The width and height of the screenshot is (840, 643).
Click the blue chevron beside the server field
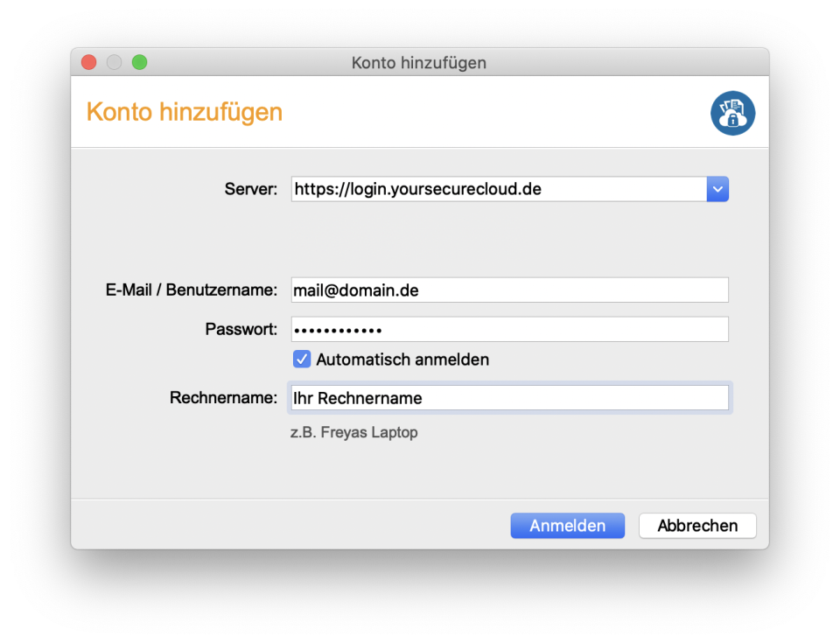[x=717, y=189]
